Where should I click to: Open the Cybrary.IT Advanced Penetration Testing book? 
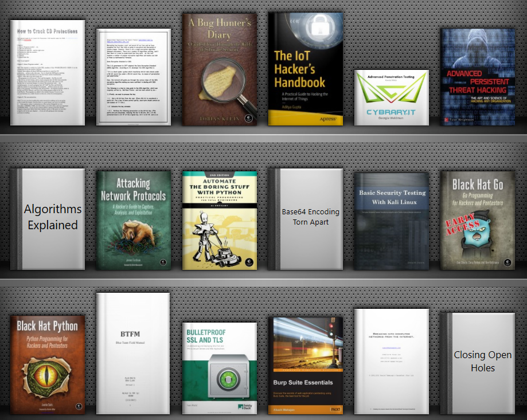(x=392, y=98)
